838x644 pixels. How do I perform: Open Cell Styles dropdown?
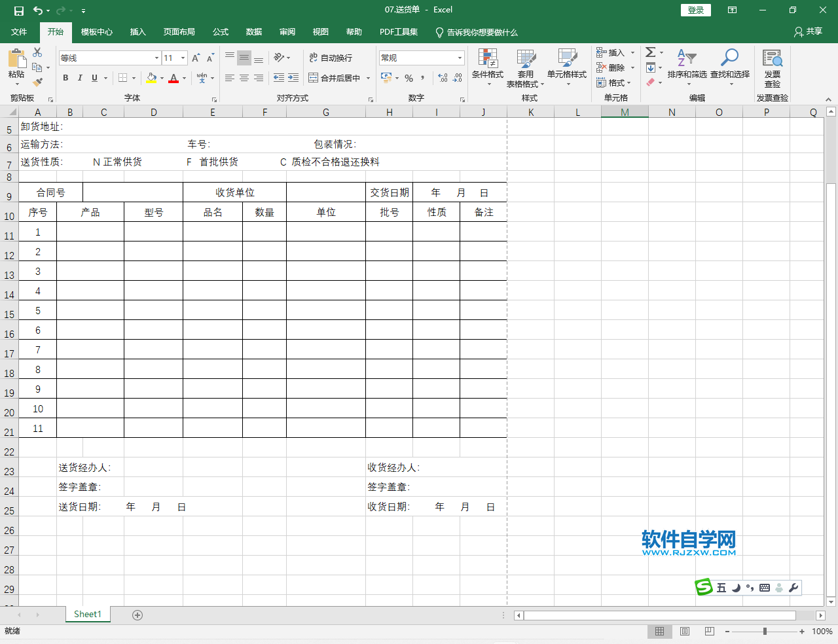(x=567, y=68)
